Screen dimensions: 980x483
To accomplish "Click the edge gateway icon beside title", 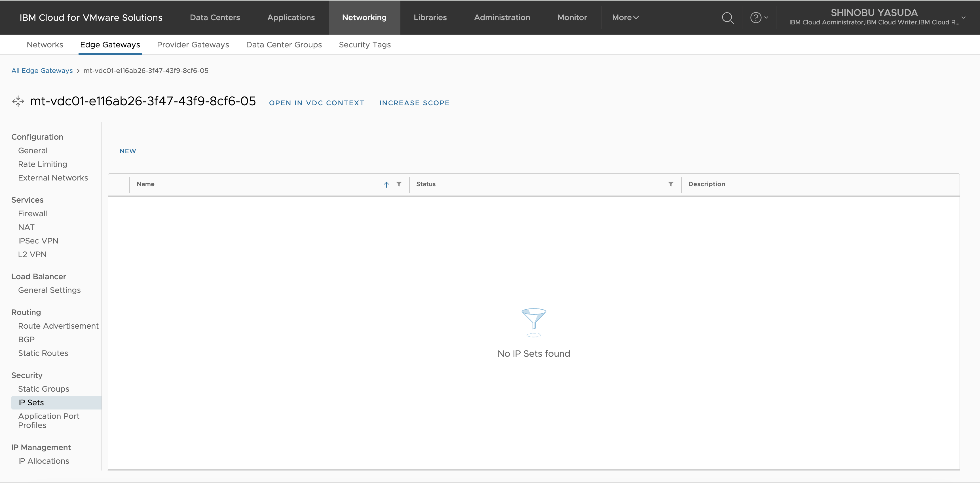I will tap(18, 102).
